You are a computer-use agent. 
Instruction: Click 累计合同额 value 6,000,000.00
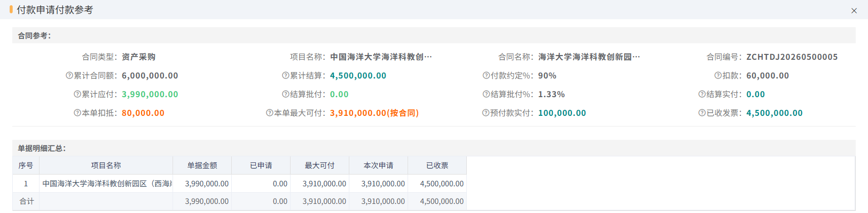pyautogui.click(x=150, y=76)
